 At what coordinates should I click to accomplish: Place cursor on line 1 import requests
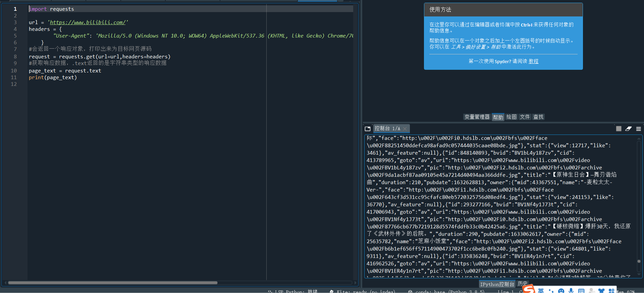[51, 9]
